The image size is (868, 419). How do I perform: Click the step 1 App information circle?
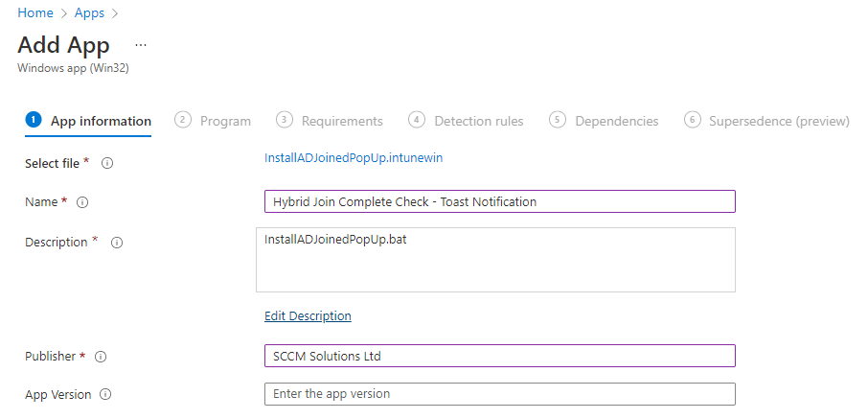(x=34, y=120)
